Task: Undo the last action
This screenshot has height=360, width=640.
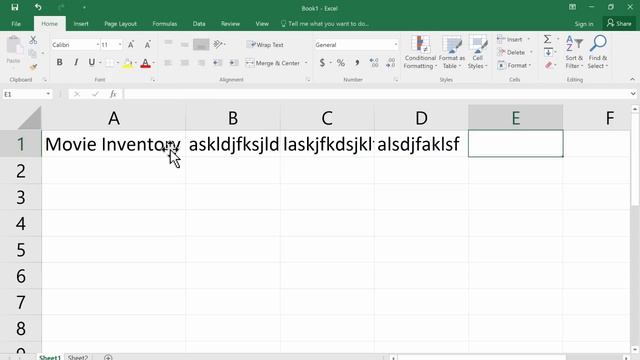Action: tap(38, 7)
